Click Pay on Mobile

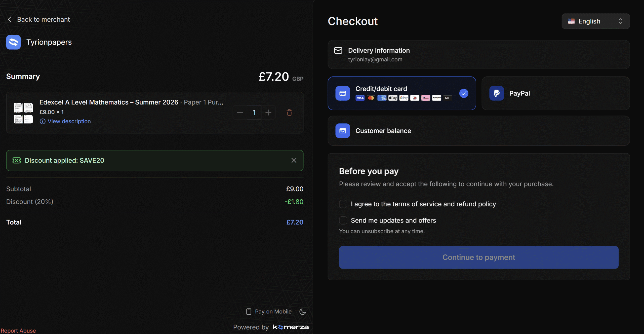pyautogui.click(x=269, y=312)
